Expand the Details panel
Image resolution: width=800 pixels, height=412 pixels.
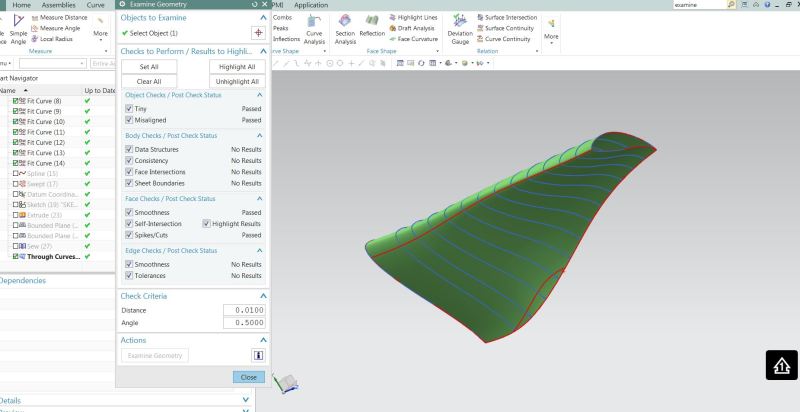click(246, 400)
